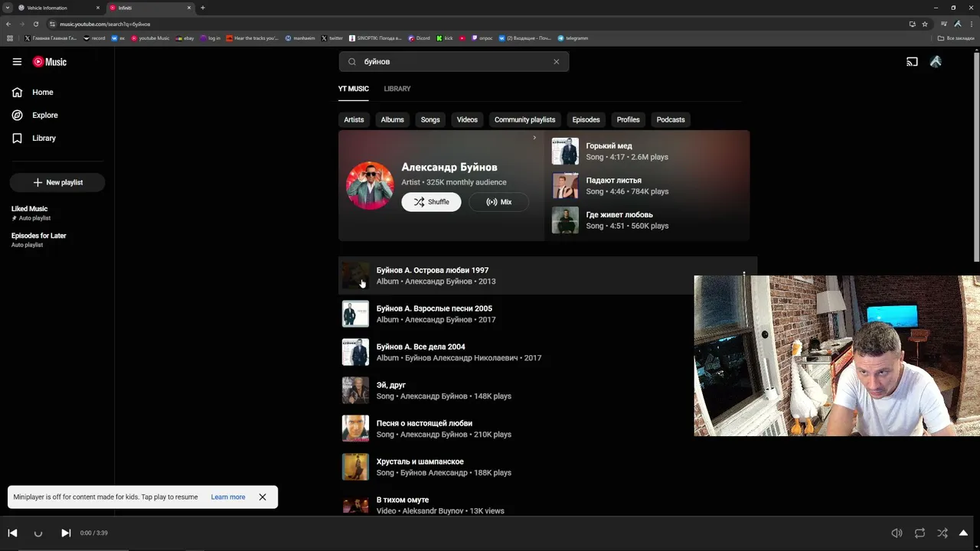Open Learn more about miniplayer
The width and height of the screenshot is (980, 551).
click(x=228, y=497)
